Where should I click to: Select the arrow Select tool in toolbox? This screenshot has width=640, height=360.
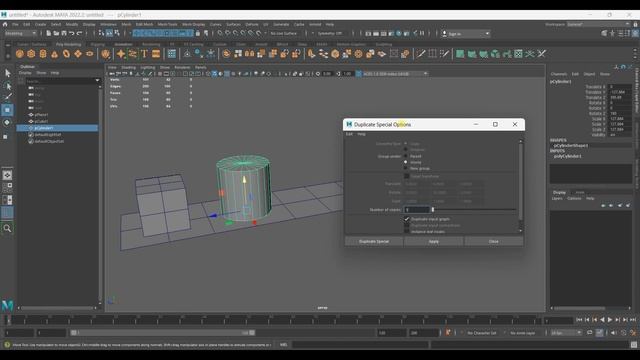(7, 73)
